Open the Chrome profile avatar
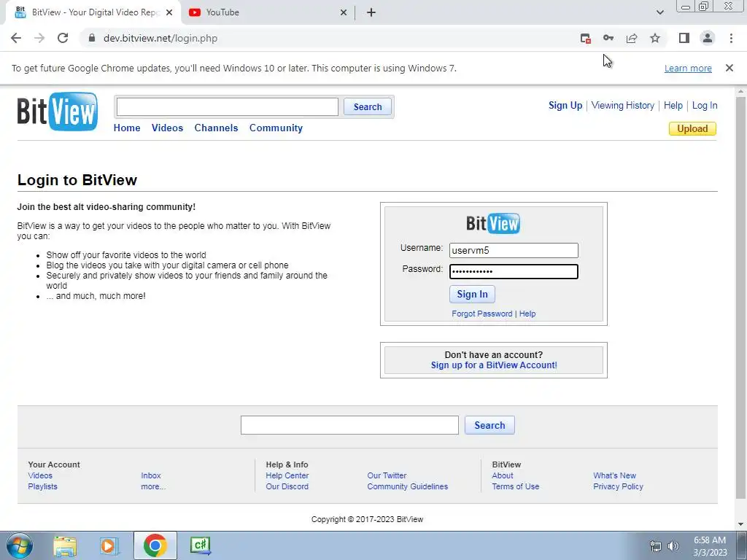The width and height of the screenshot is (747, 560). pos(708,38)
